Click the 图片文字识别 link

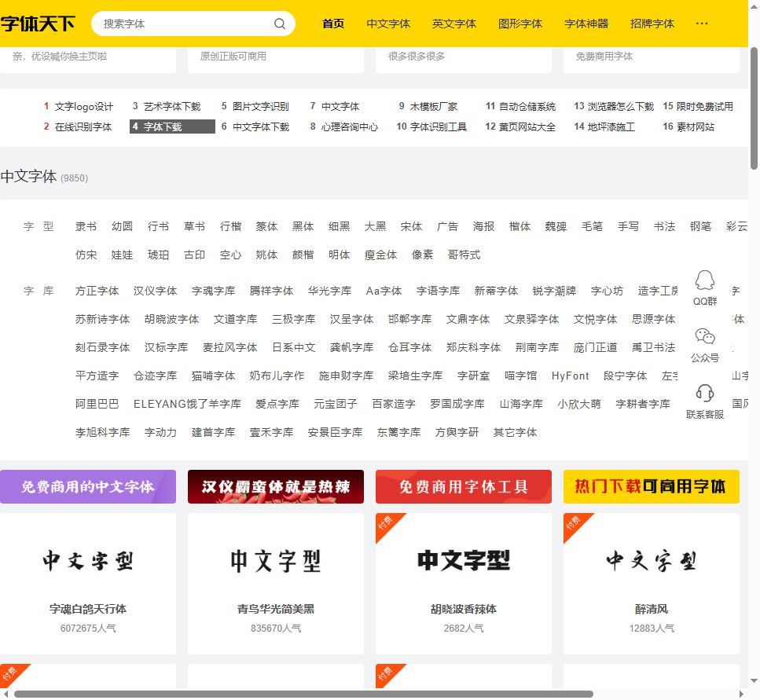pos(261,107)
